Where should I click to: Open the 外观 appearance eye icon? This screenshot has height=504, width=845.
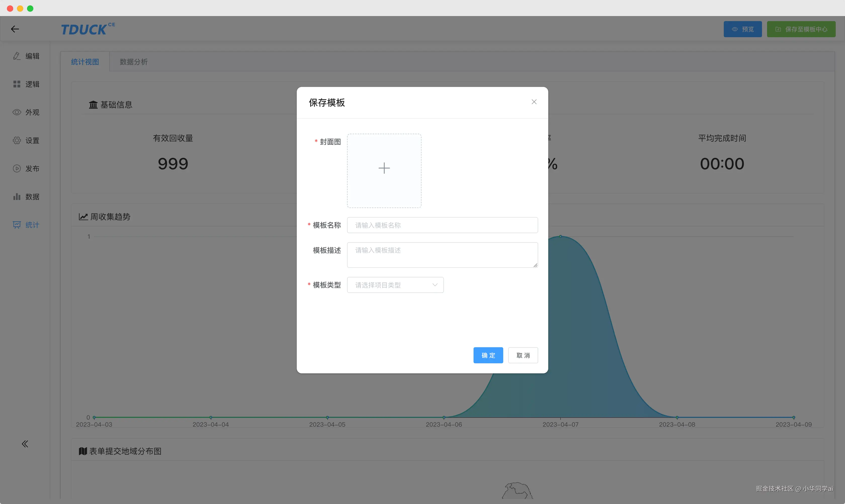tap(17, 112)
